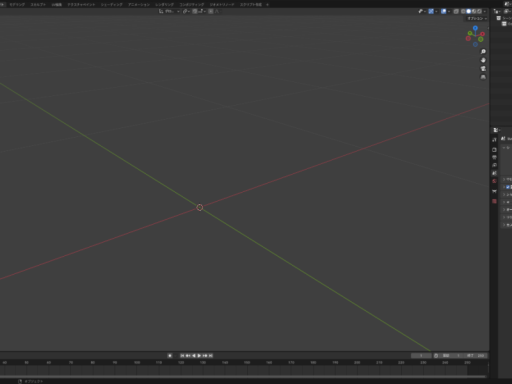Click the pan hand navigation button
The image size is (512, 384).
(483, 60)
